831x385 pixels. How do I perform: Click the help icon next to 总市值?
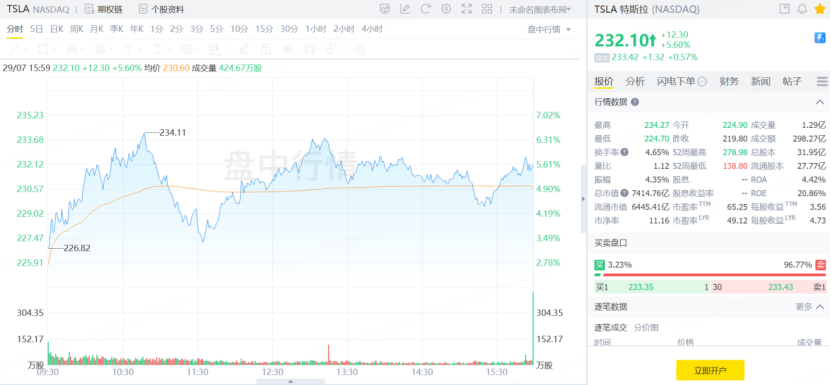624,193
